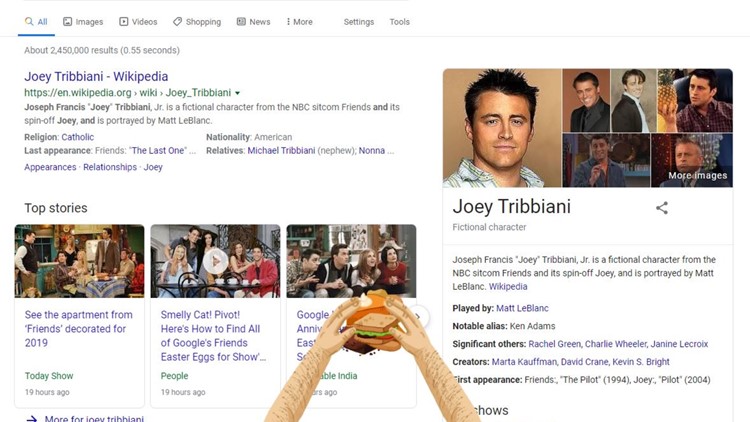This screenshot has height=422, width=750.
Task: Share the Joey Tribbiani knowledge panel
Action: tap(662, 208)
